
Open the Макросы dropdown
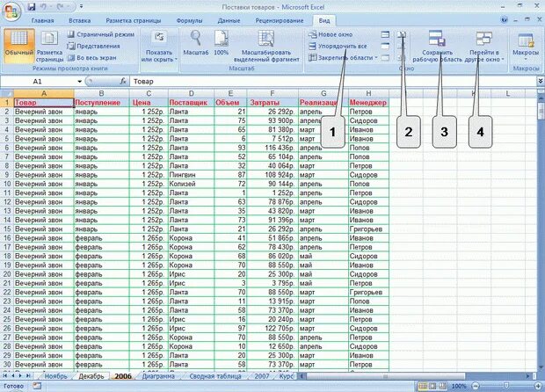point(526,47)
